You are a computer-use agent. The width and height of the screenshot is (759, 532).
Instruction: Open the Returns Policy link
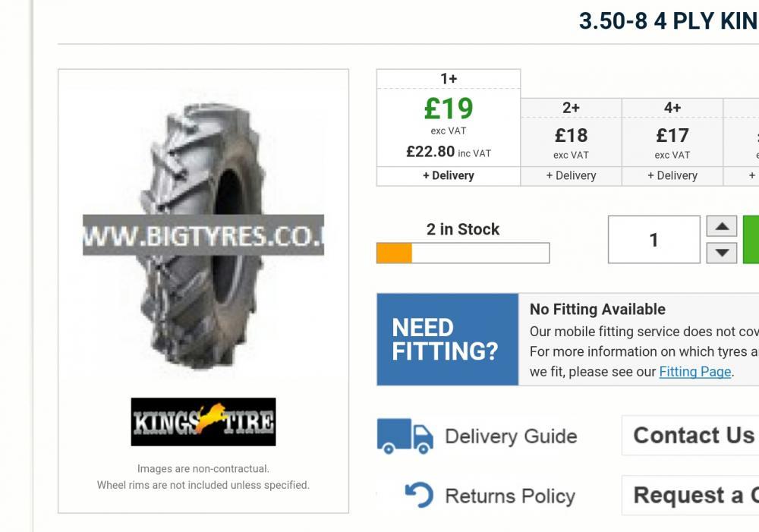tap(509, 496)
